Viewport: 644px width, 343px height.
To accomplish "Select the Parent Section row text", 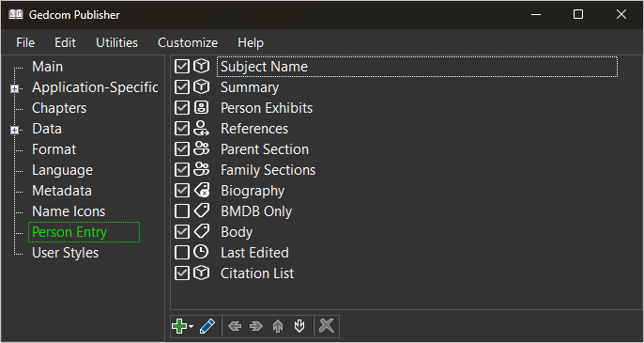I will click(x=265, y=149).
